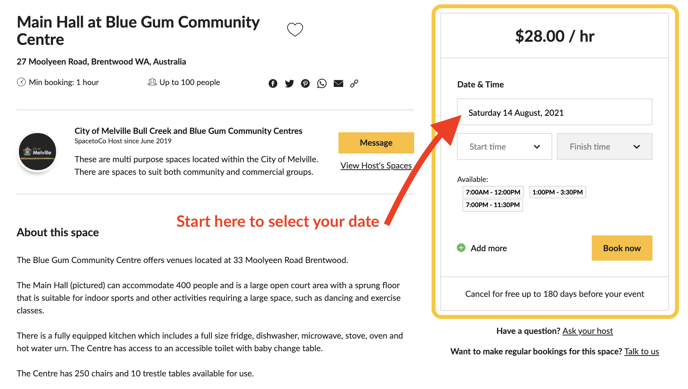688x389 pixels.
Task: Click the green Add more plus icon
Action: 461,248
